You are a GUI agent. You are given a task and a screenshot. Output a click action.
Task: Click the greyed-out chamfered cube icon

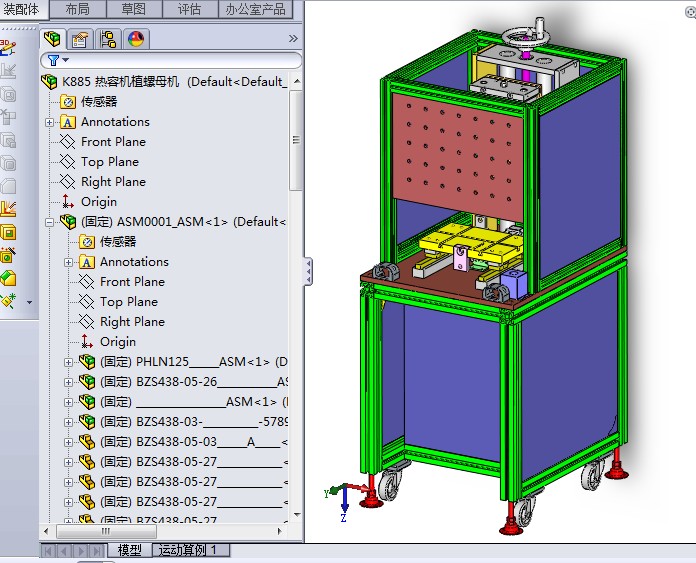pyautogui.click(x=8, y=186)
